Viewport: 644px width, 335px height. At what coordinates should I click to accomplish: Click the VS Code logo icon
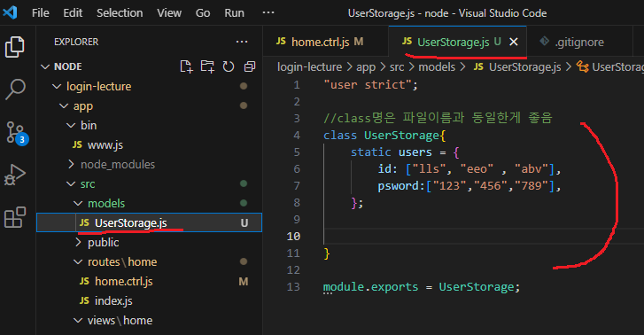click(10, 12)
